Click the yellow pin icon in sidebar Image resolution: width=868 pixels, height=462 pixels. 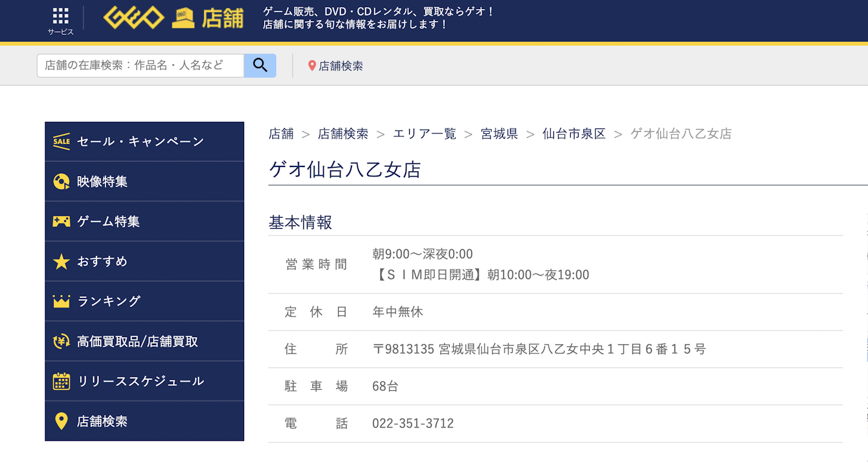tap(61, 421)
